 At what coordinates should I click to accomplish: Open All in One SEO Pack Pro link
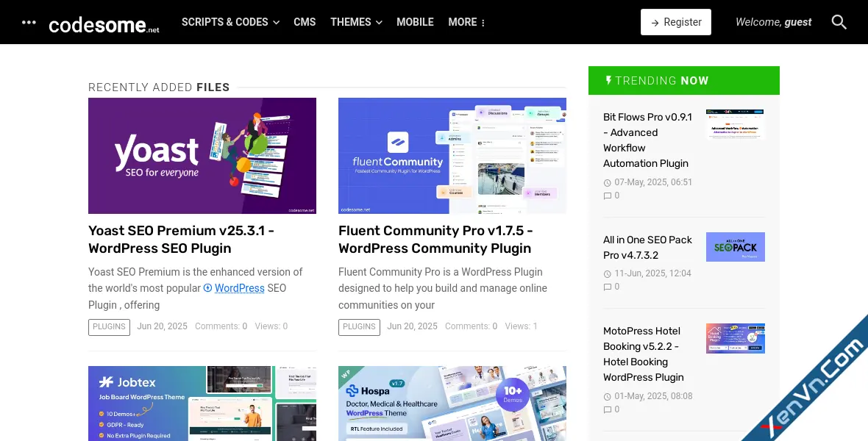(x=647, y=248)
